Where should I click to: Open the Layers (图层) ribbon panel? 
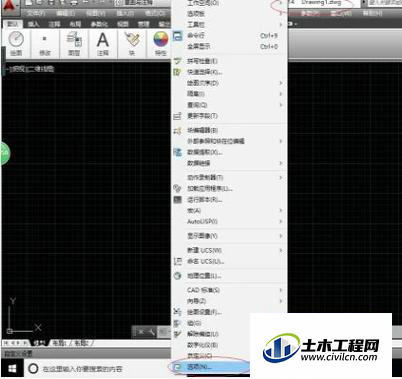click(x=74, y=43)
